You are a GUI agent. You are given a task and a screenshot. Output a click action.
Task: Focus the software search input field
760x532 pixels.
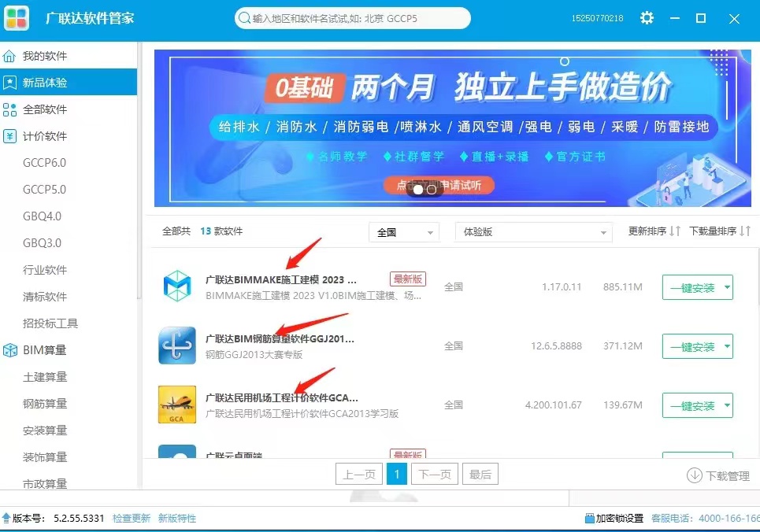pyautogui.click(x=352, y=18)
